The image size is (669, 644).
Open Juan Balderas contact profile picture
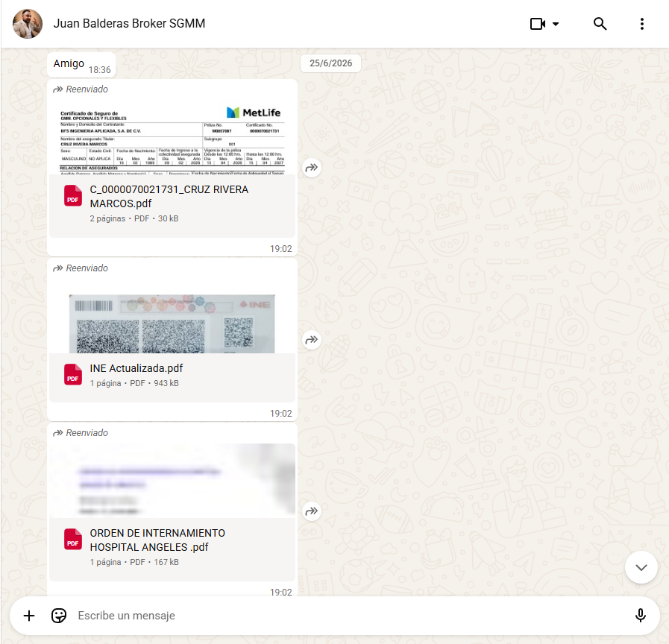[x=28, y=24]
